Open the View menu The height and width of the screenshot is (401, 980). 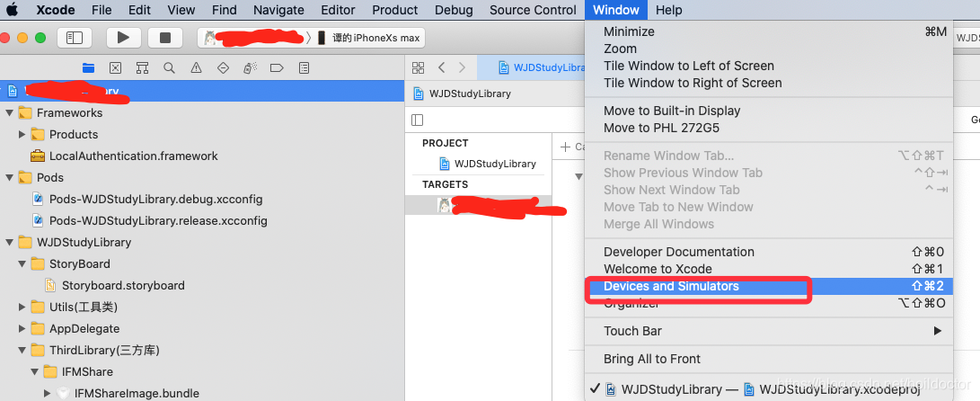[181, 10]
